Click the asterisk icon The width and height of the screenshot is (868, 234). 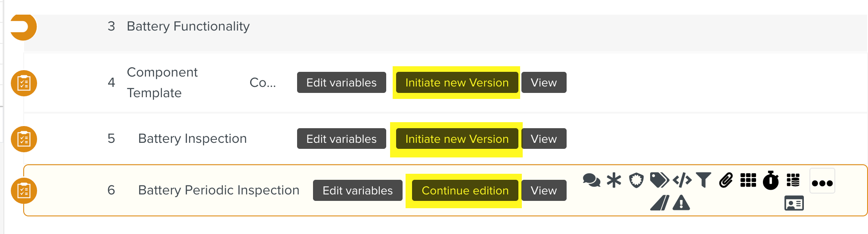tap(614, 180)
